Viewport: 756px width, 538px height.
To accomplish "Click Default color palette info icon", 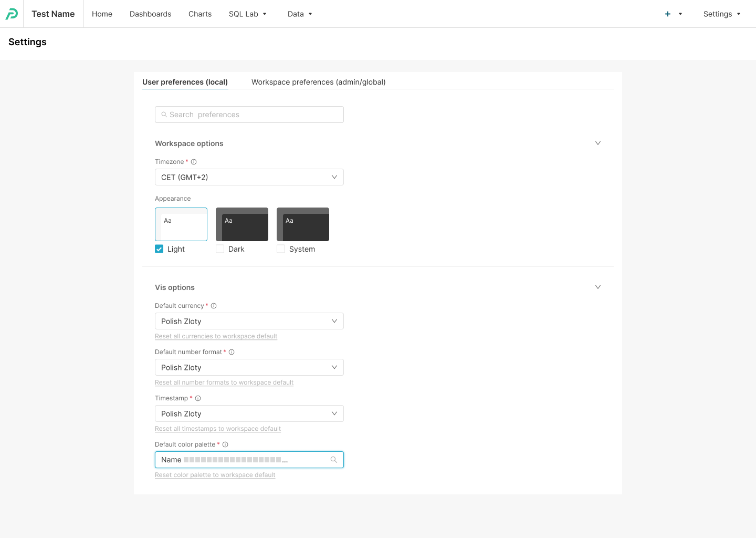I will tap(225, 444).
